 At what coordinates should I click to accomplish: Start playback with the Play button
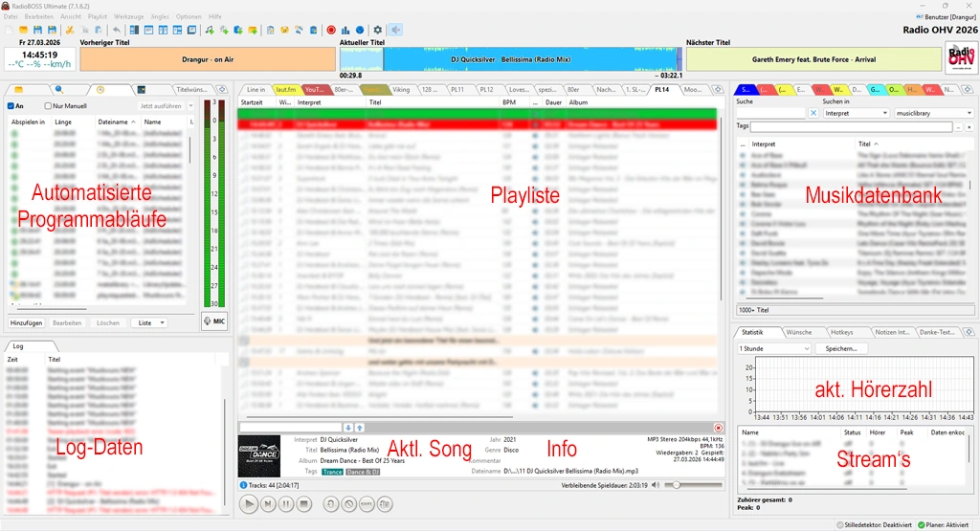pos(249,503)
